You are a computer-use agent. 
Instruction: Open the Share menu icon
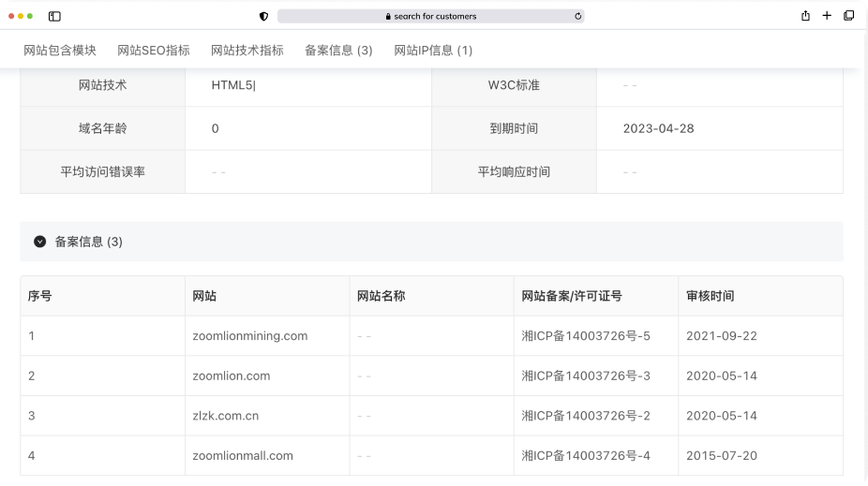click(805, 16)
